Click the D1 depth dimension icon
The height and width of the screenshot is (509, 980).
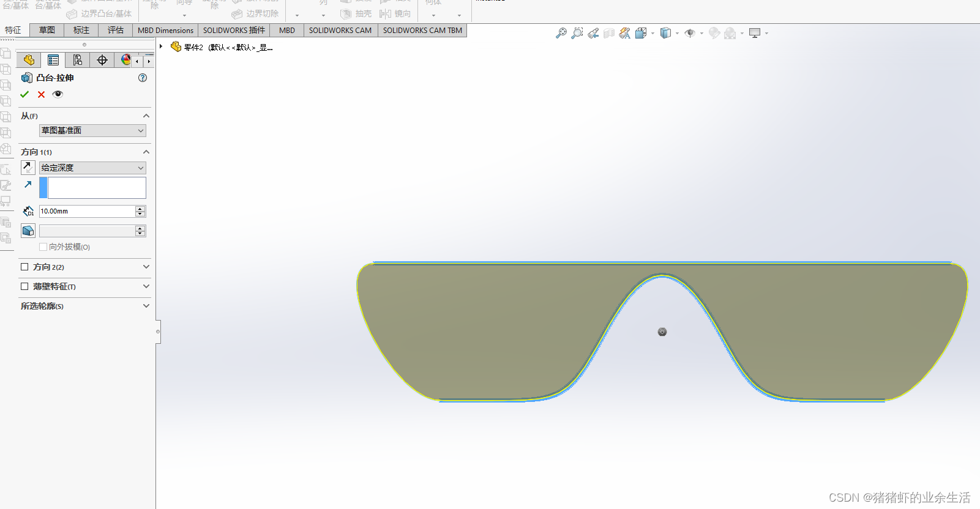point(28,211)
